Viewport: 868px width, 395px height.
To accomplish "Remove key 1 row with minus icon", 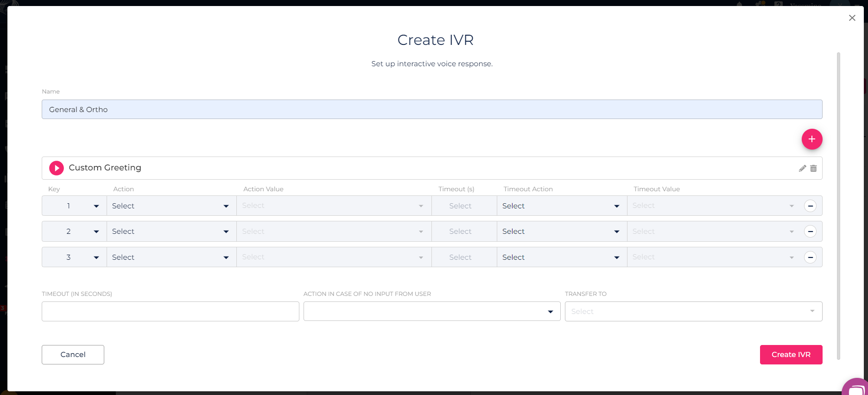I will click(810, 206).
